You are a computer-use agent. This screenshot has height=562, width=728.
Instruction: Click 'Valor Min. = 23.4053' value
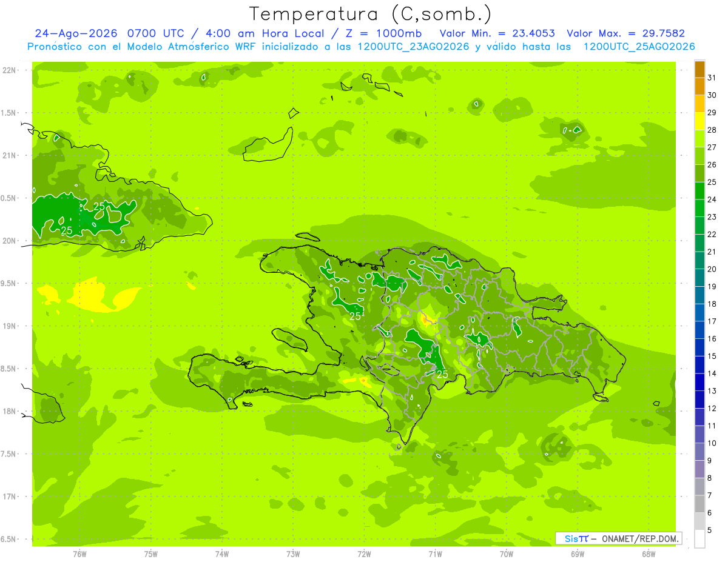point(497,33)
